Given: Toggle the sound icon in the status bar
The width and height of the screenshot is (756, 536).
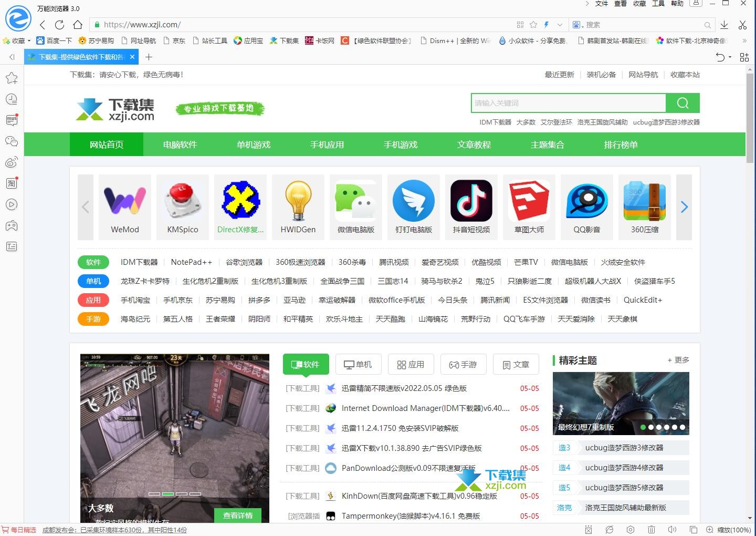Looking at the screenshot, I should [x=672, y=530].
